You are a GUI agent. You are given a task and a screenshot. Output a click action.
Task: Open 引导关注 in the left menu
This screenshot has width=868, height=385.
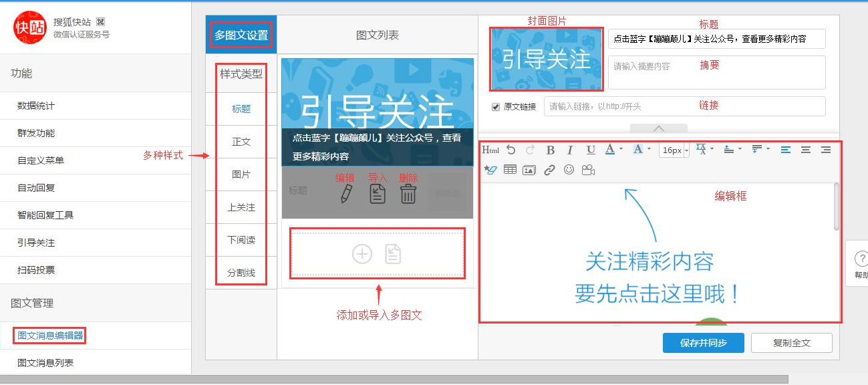click(x=36, y=243)
